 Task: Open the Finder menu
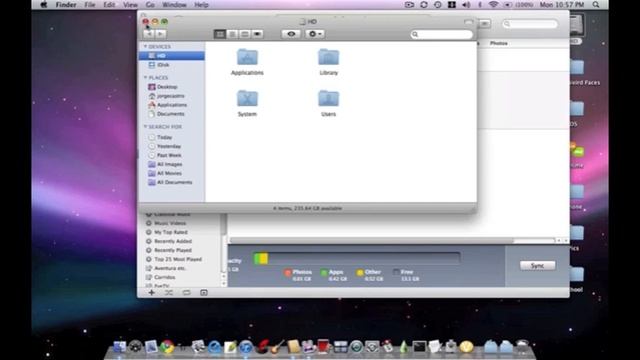tap(66, 5)
